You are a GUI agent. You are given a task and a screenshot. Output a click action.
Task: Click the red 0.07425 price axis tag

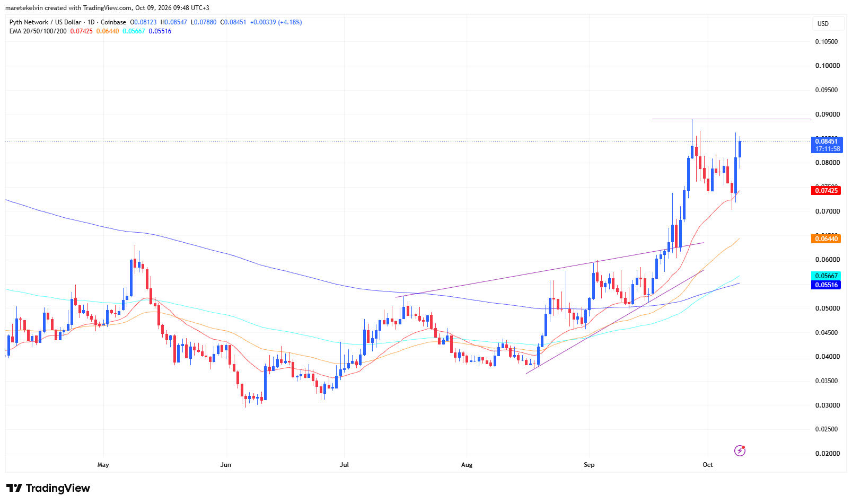coord(826,191)
